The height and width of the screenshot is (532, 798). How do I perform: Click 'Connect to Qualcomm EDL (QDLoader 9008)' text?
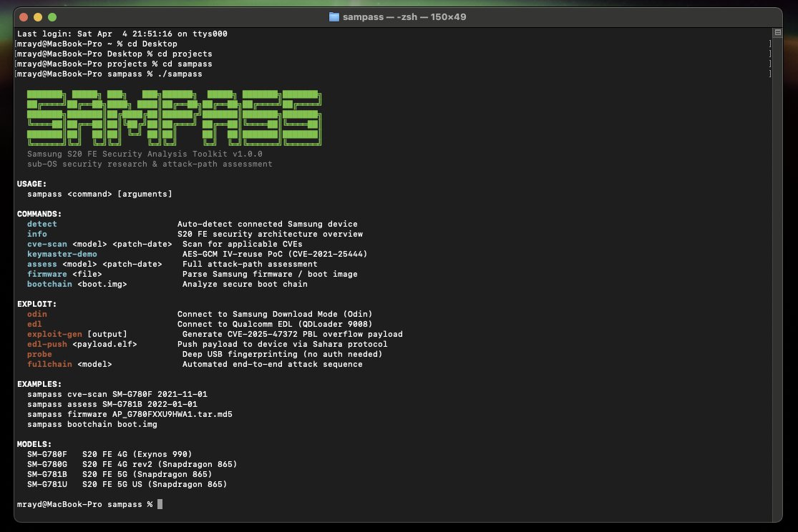point(275,324)
